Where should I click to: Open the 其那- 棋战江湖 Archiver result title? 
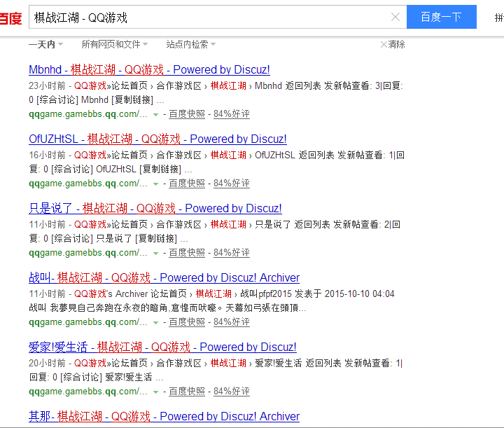pos(164,416)
